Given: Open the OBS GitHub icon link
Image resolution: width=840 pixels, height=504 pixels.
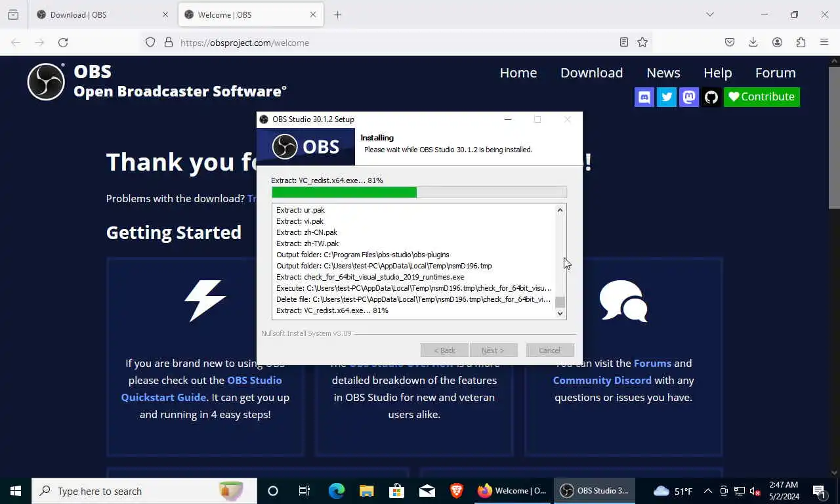Looking at the screenshot, I should click(711, 97).
